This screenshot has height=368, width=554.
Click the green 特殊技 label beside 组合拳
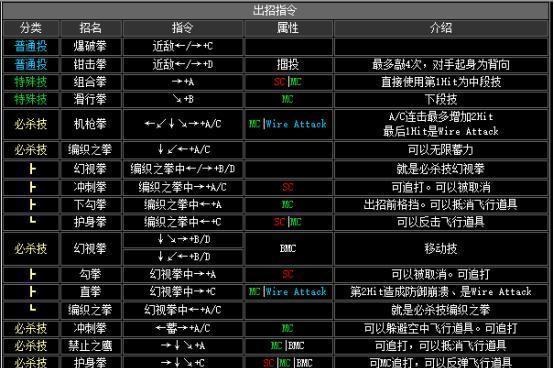coord(31,82)
